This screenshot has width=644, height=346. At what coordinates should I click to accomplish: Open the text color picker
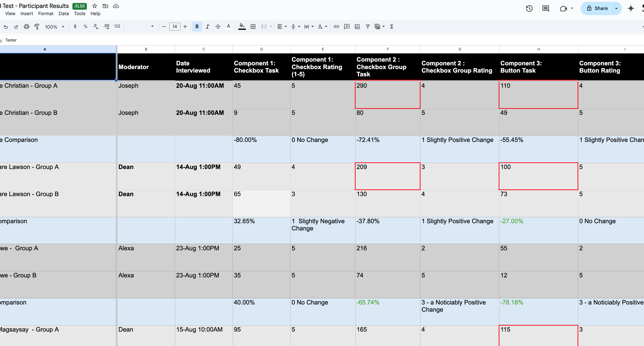(x=228, y=26)
